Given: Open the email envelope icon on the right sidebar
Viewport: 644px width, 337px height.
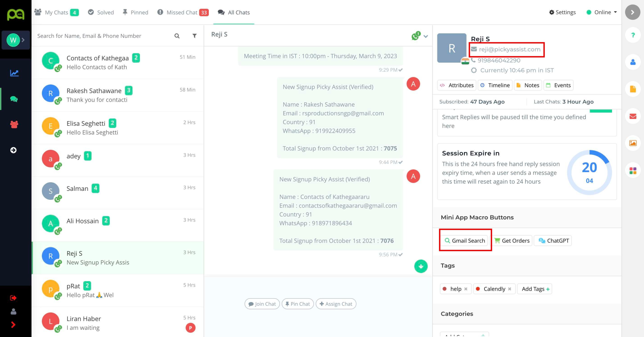Looking at the screenshot, I should tap(632, 116).
